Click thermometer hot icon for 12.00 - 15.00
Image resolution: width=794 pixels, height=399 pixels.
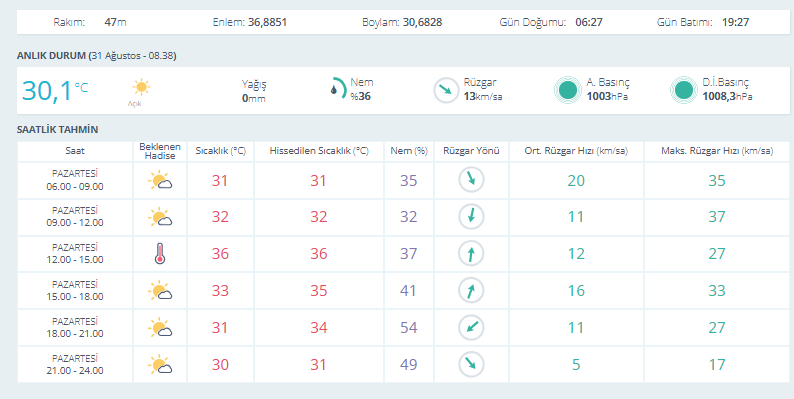point(160,254)
